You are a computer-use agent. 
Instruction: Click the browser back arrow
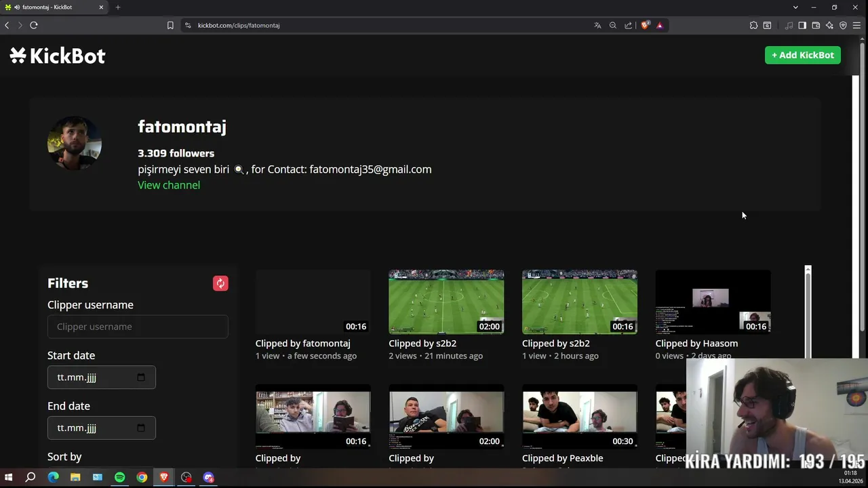point(7,25)
